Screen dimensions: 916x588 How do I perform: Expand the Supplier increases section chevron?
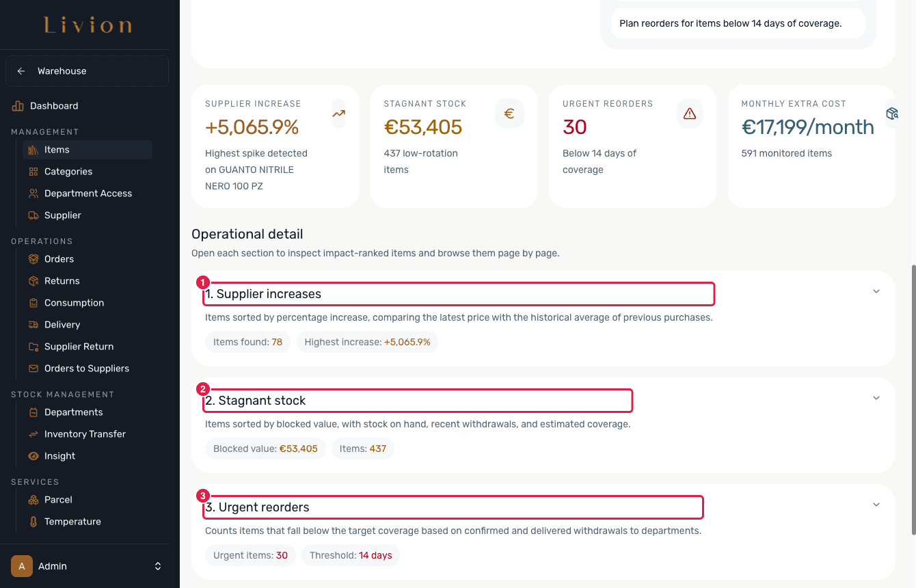click(x=876, y=291)
